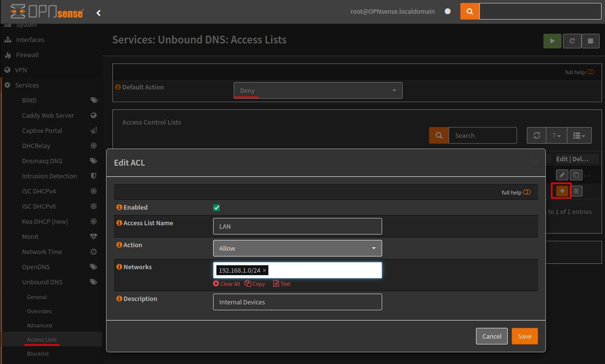Show help for Default Action info icon
This screenshot has height=364, width=605.
(118, 87)
